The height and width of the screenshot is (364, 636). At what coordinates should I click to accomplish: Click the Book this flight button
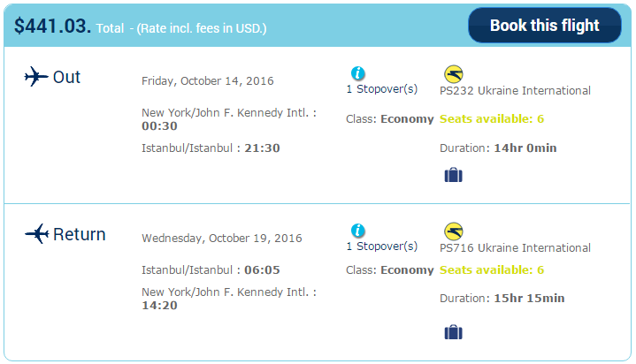(x=544, y=25)
